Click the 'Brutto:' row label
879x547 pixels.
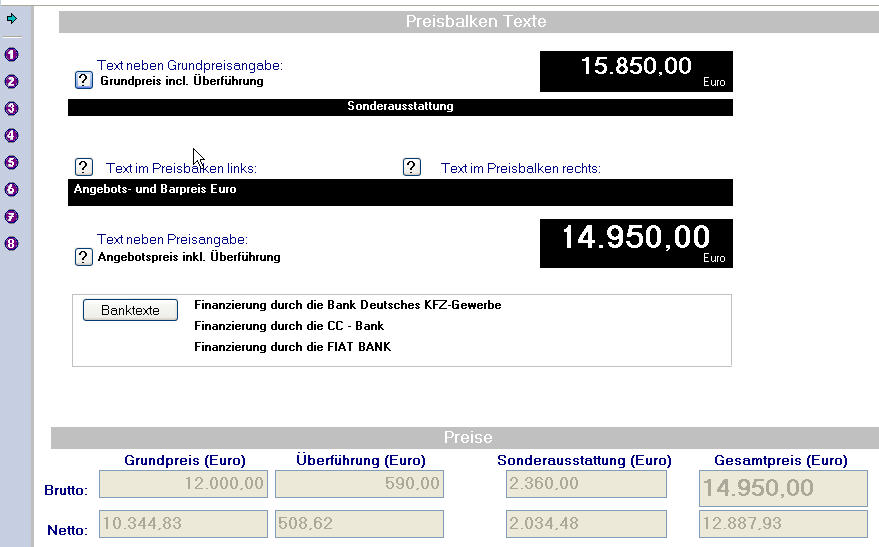coord(66,490)
